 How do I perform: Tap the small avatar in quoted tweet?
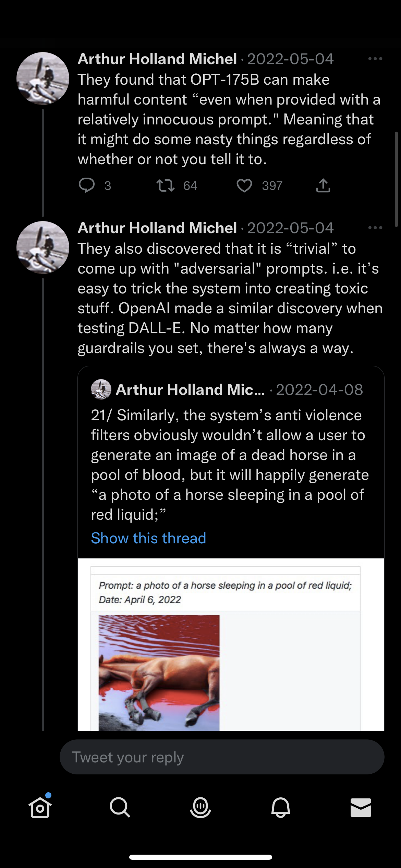click(x=101, y=389)
